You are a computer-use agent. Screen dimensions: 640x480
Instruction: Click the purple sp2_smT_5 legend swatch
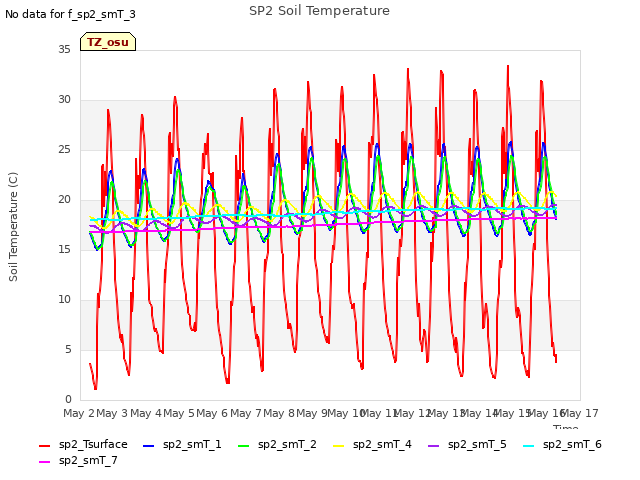(433, 446)
